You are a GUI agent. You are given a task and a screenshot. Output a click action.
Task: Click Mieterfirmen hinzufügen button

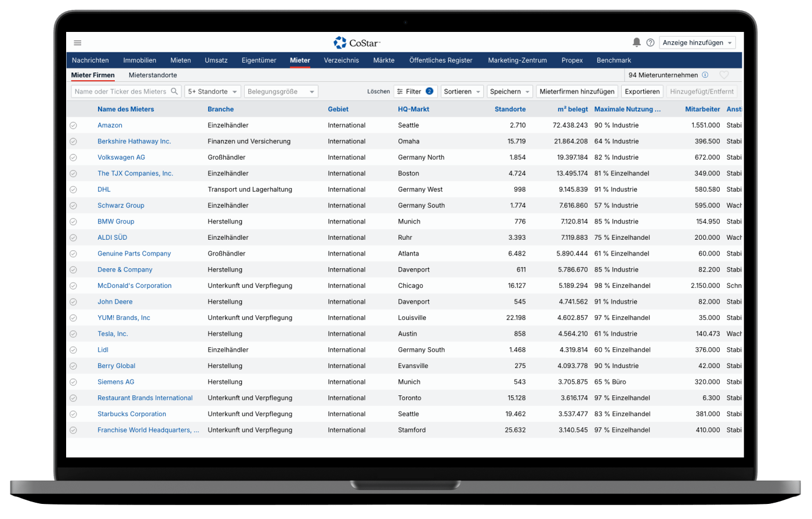tap(577, 92)
